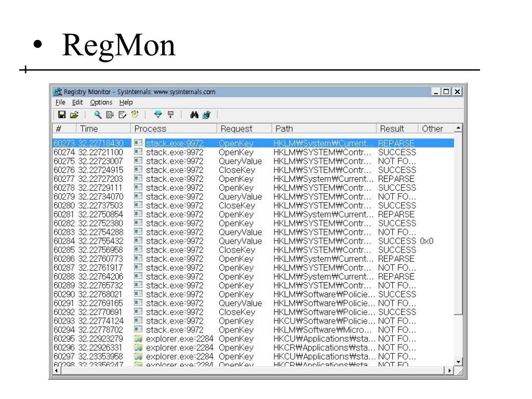Select row number 60287
Image resolution: width=532 pixels, height=399 pixels.
64,268
